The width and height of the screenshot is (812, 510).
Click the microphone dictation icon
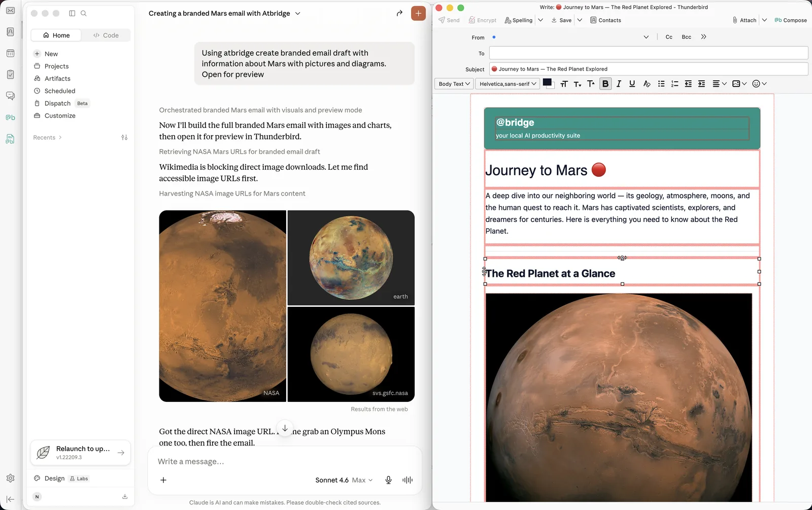pos(388,480)
